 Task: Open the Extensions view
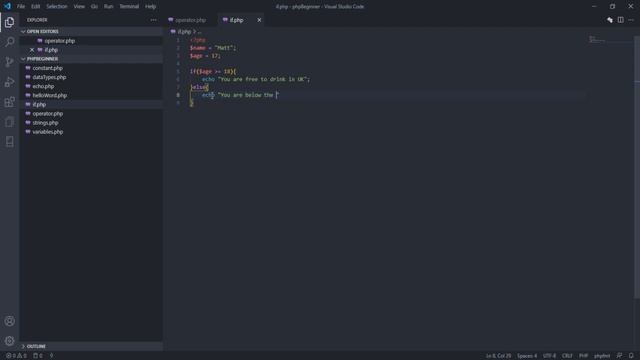[9, 102]
